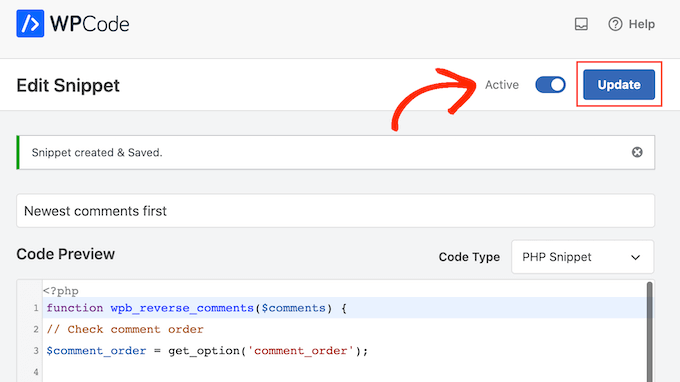This screenshot has width=680, height=382.
Task: Click the Edit Snippet heading
Action: click(68, 85)
